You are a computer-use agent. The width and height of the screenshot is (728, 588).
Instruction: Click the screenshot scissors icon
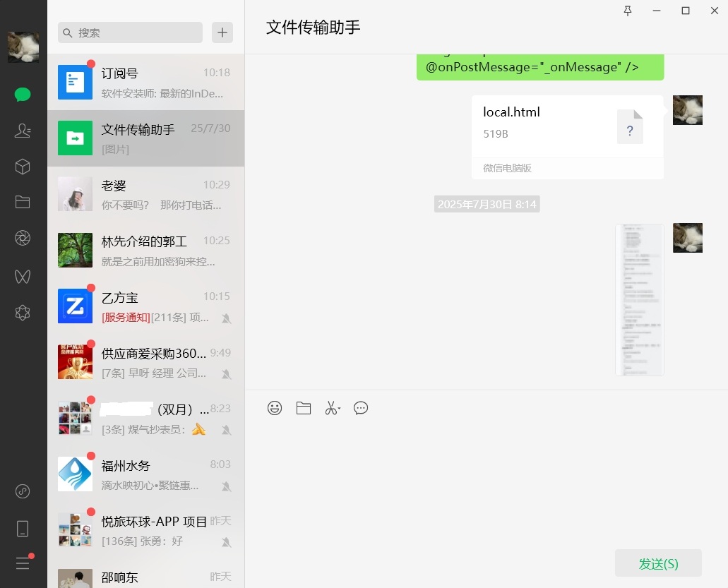coord(330,408)
